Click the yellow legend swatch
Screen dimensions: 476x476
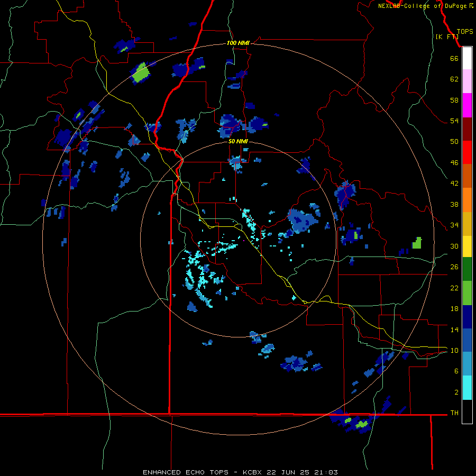coord(467,246)
